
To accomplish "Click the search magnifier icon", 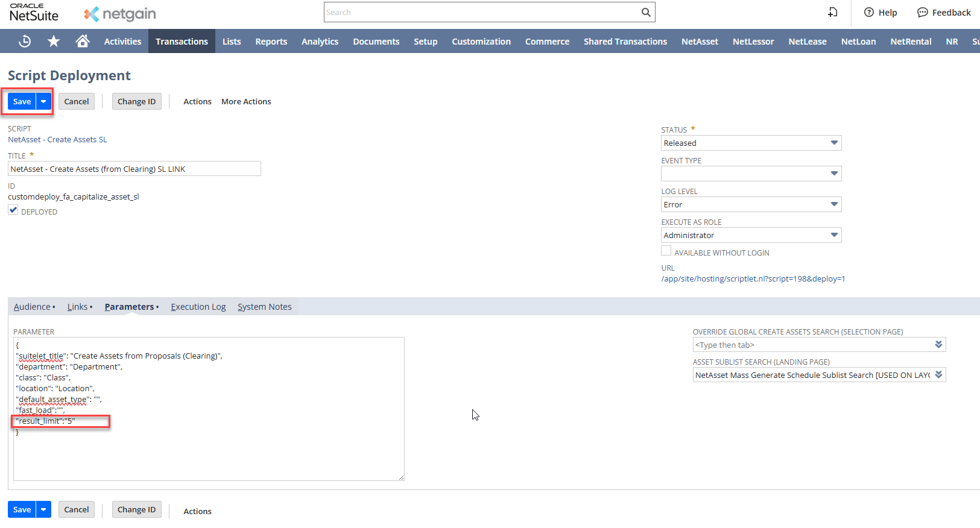I will click(x=646, y=12).
